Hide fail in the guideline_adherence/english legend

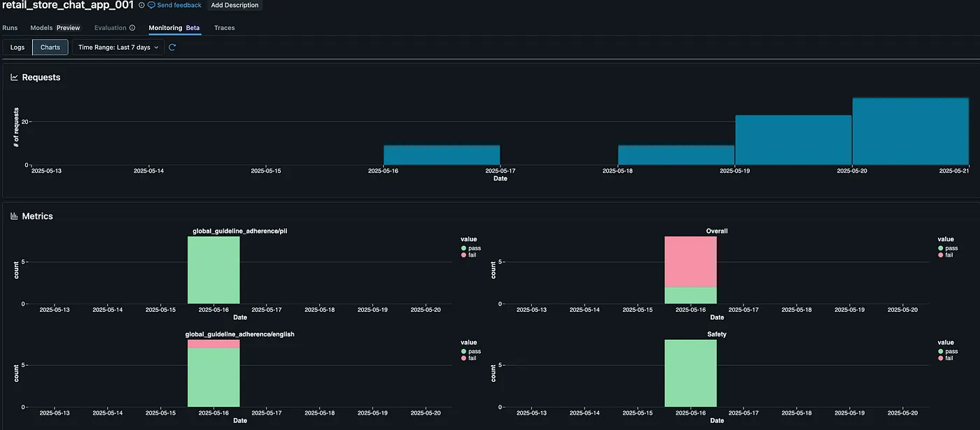click(470, 357)
